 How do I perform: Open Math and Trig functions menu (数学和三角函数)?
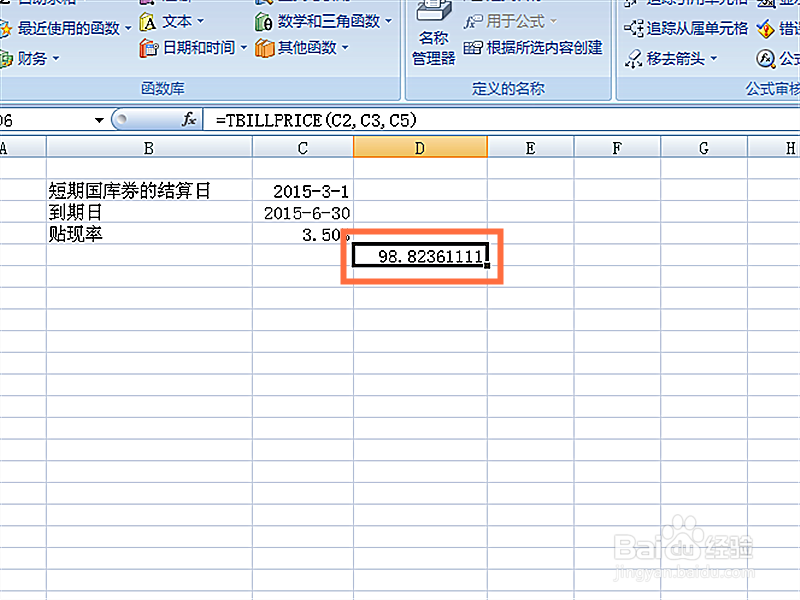click(x=323, y=22)
